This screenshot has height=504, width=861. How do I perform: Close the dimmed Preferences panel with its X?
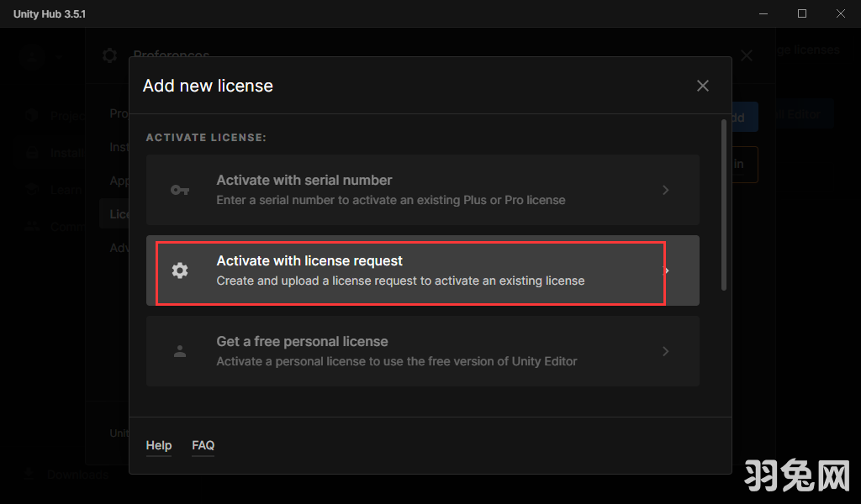747,55
